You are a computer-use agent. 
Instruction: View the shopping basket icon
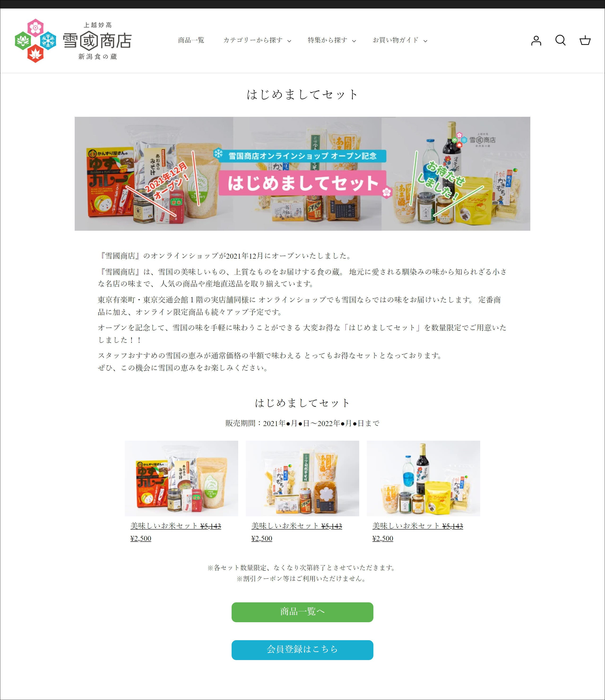(x=585, y=40)
